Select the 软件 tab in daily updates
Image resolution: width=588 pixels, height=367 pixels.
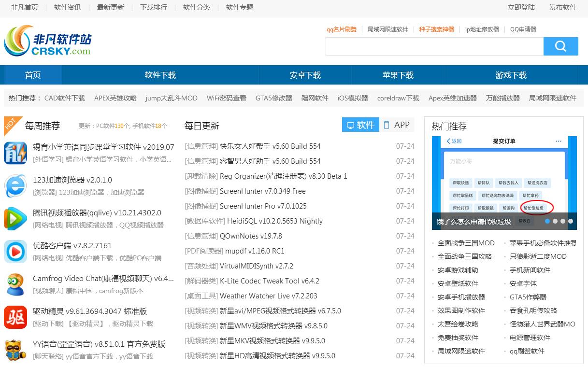pos(360,125)
